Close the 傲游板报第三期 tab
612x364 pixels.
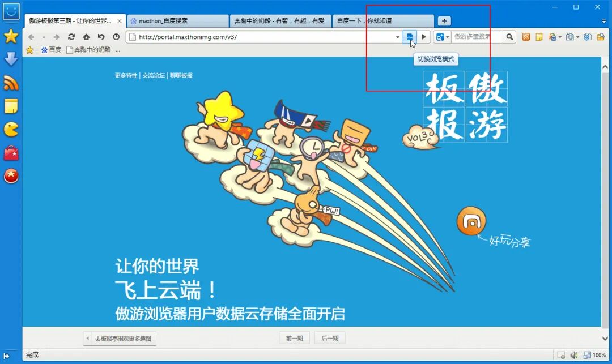[120, 21]
